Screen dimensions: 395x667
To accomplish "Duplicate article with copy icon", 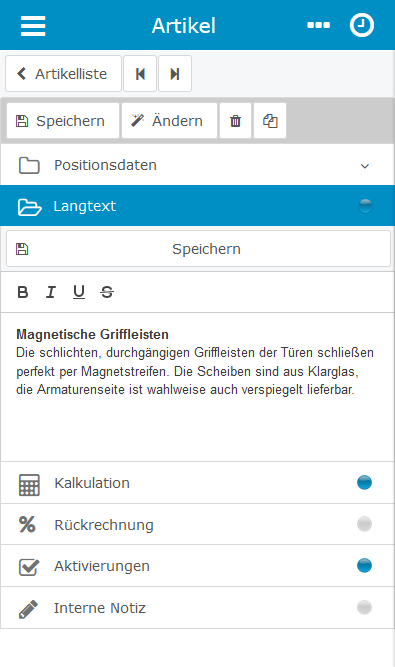I will coord(270,121).
